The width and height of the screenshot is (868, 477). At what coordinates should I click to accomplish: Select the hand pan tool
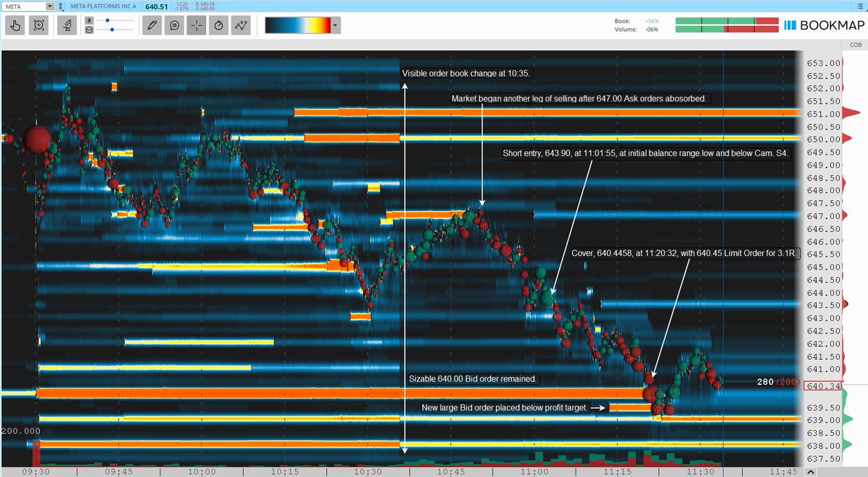point(16,25)
